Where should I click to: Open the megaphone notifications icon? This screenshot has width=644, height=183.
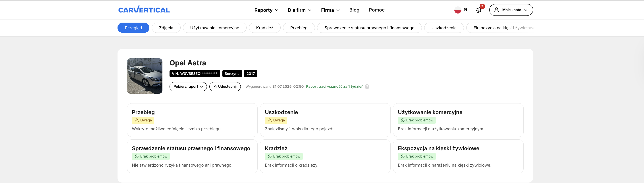pos(478,10)
